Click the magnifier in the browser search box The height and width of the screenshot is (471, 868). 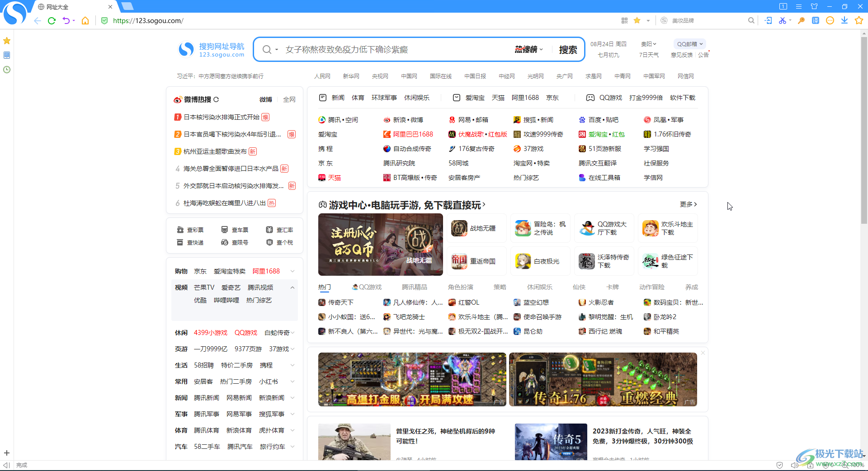pyautogui.click(x=751, y=20)
